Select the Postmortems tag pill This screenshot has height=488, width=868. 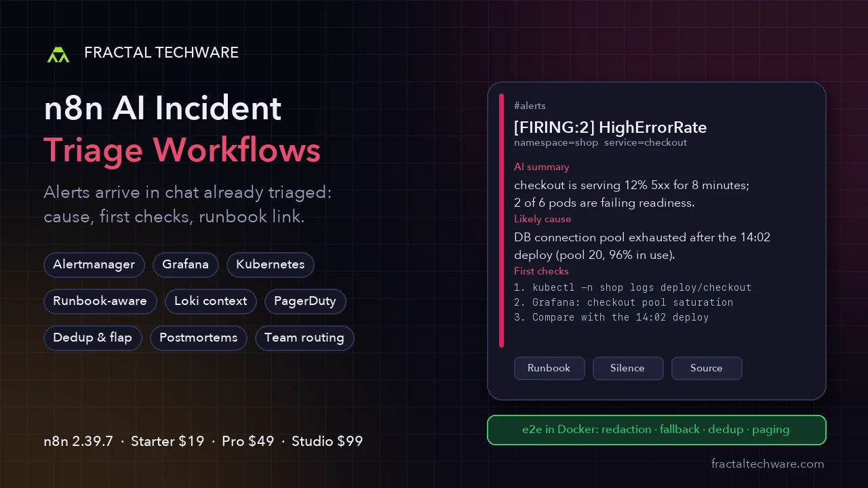click(199, 338)
